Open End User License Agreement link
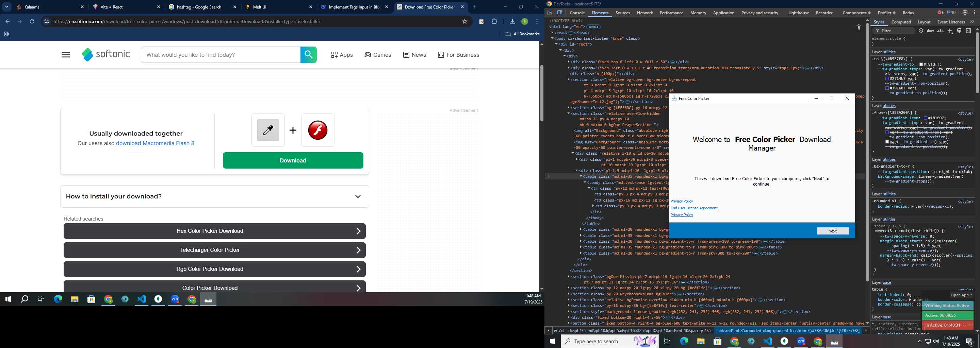Screen dimensions: 980x348 click(x=694, y=208)
